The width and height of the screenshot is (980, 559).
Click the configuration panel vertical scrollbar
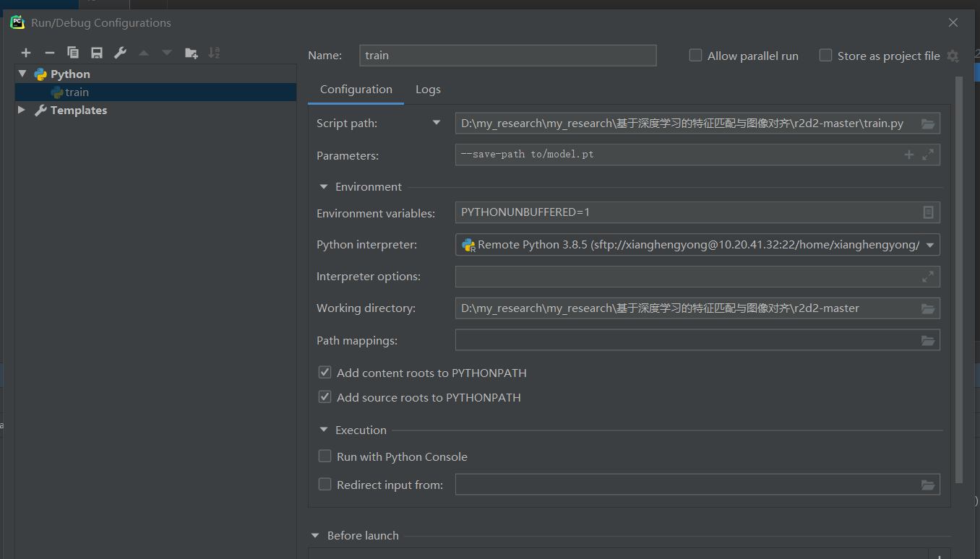click(959, 279)
